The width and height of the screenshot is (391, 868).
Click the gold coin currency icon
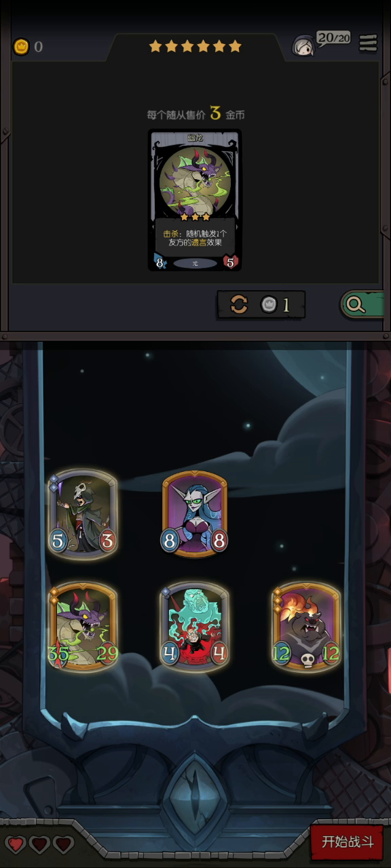pos(22,47)
